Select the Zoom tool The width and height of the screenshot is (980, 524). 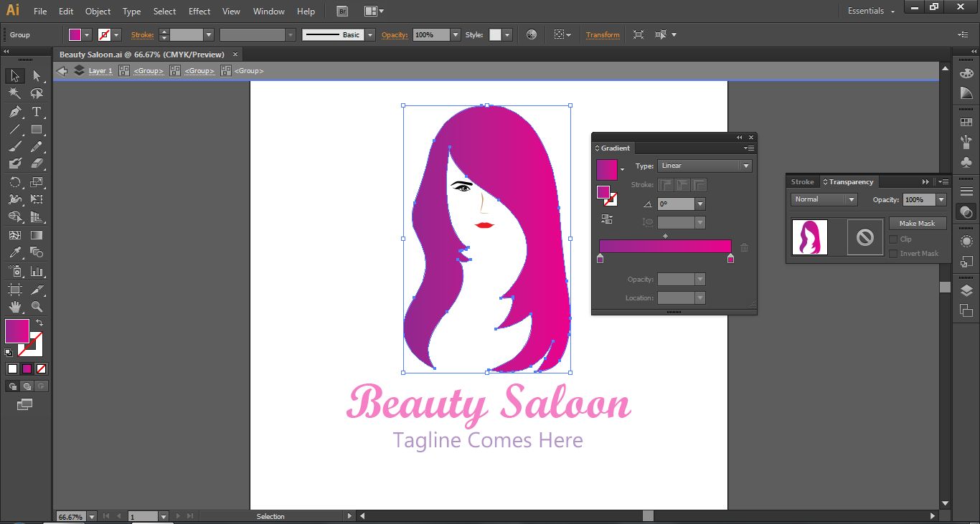tap(37, 307)
